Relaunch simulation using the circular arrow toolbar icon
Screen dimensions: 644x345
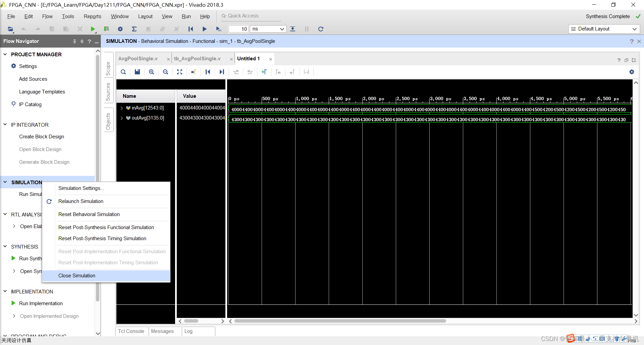(x=321, y=29)
